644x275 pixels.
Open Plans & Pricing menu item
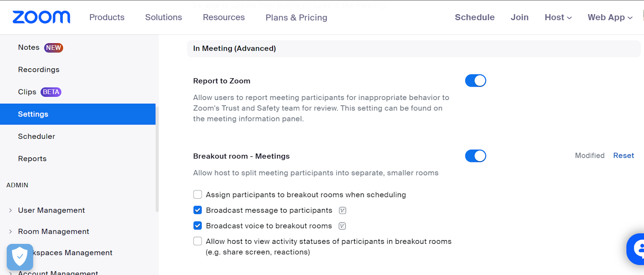coord(296,17)
